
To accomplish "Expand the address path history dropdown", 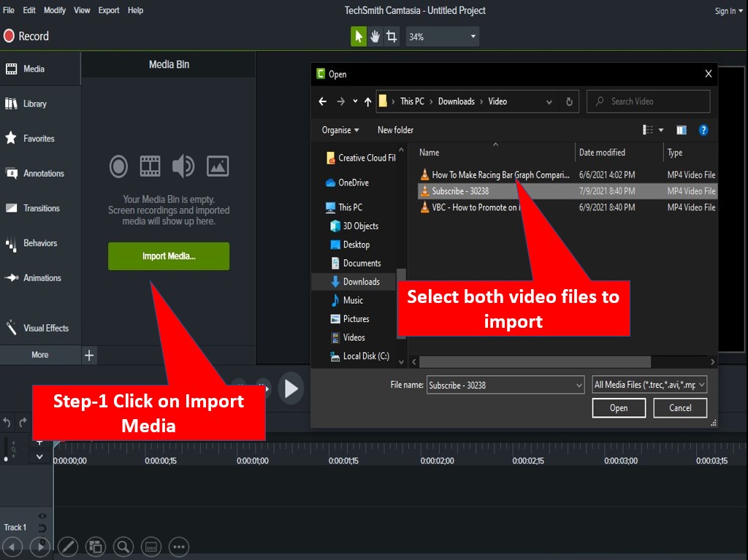I will point(549,102).
